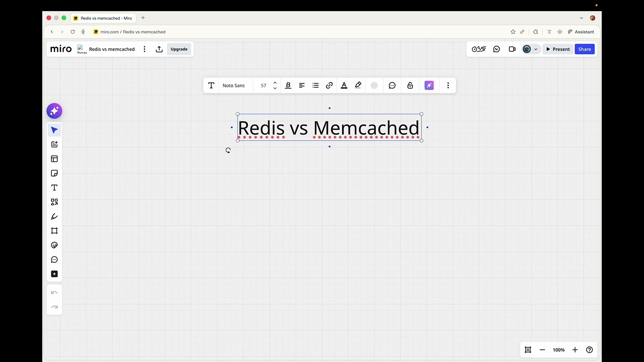Viewport: 644px width, 362px height.
Task: Export board using the upload icon
Action: point(159,49)
